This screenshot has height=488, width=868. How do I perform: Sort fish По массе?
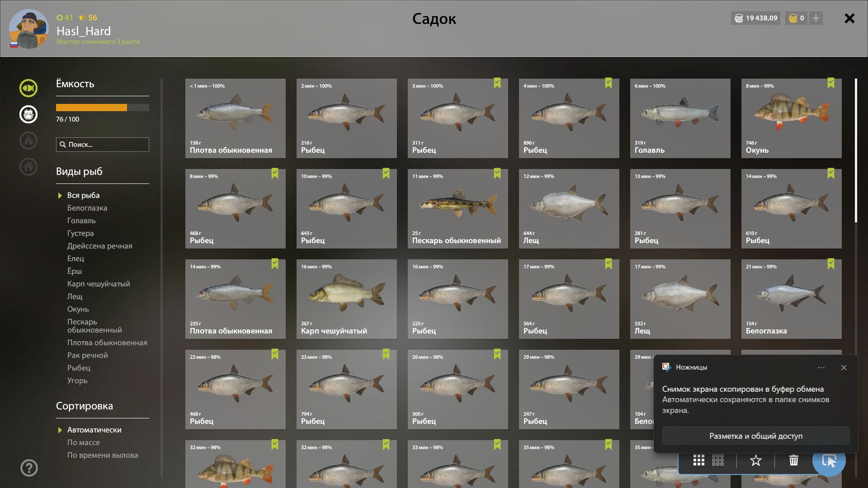pos(83,442)
